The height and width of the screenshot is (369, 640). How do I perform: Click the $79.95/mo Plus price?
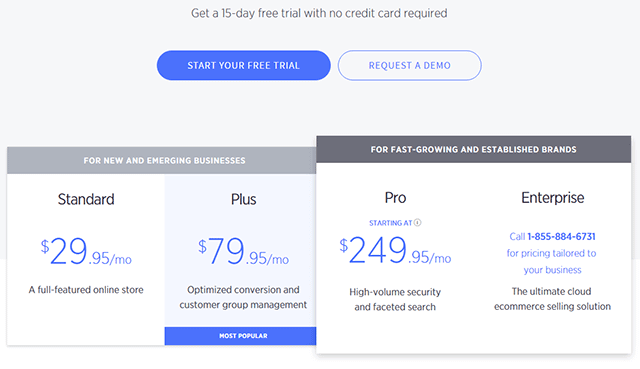(243, 251)
